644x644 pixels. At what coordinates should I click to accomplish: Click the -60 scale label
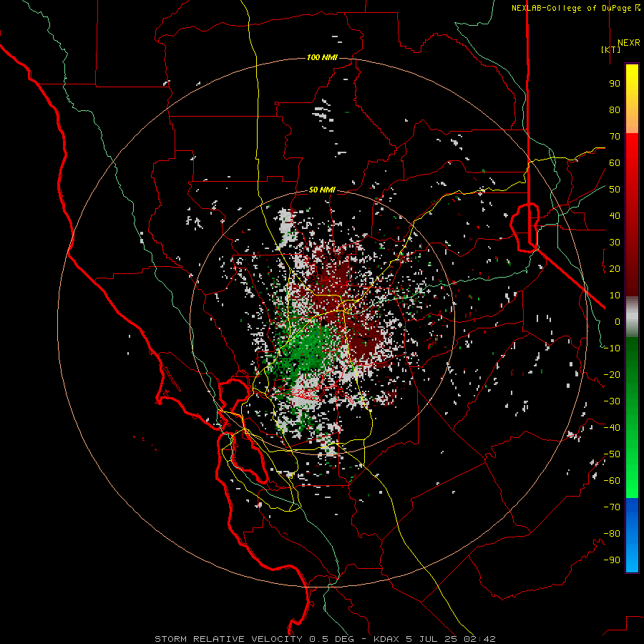coord(612,481)
